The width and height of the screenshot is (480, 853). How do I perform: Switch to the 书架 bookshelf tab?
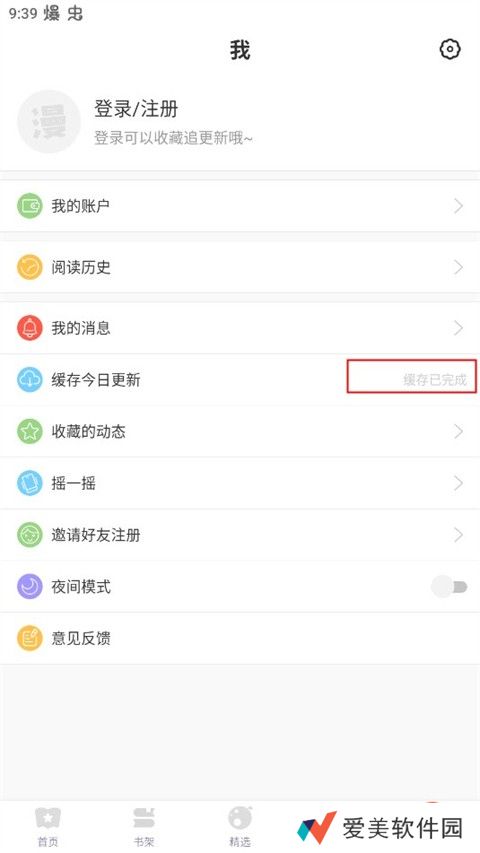pos(144,827)
